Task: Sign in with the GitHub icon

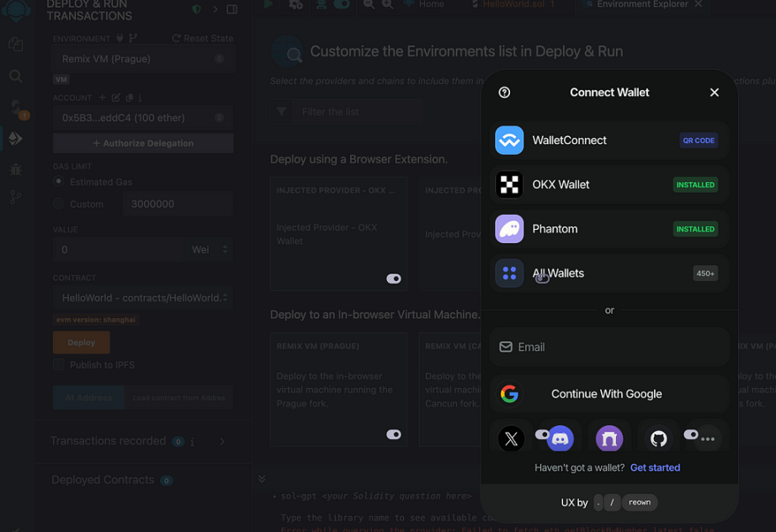Action: coord(658,439)
